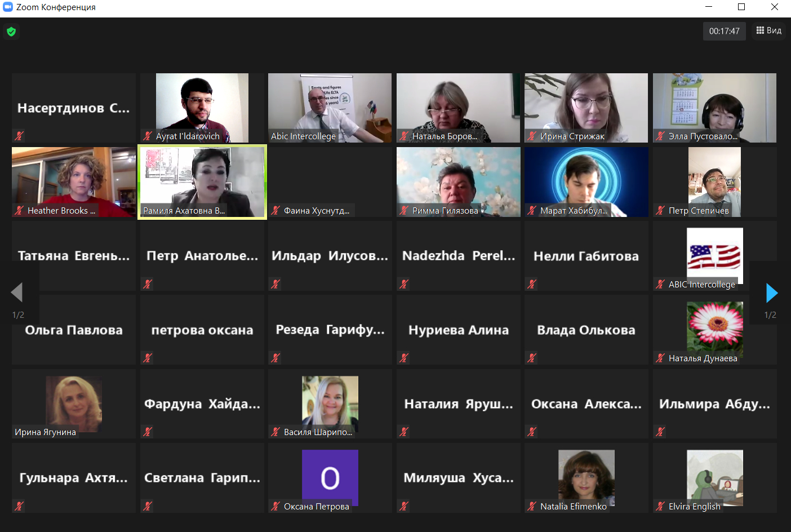Click the muted mic icon on Heather Brooks tile
The width and height of the screenshot is (791, 532).
coord(19,210)
